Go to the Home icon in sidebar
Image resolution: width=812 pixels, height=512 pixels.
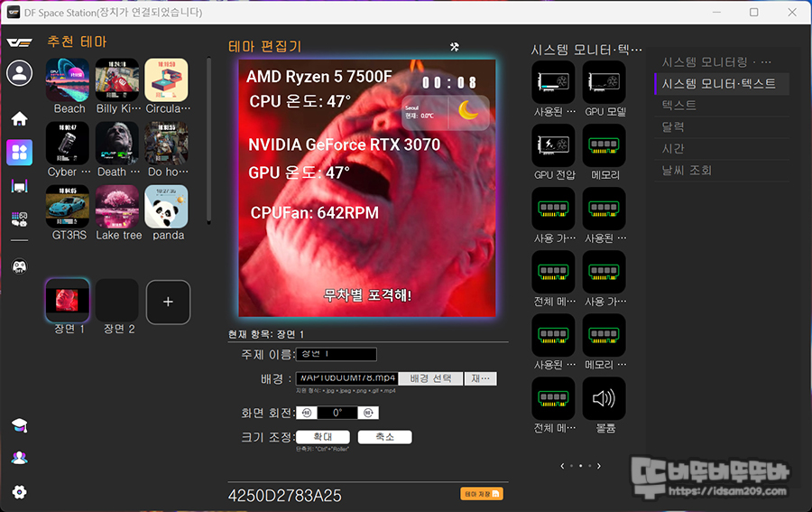pyautogui.click(x=19, y=118)
